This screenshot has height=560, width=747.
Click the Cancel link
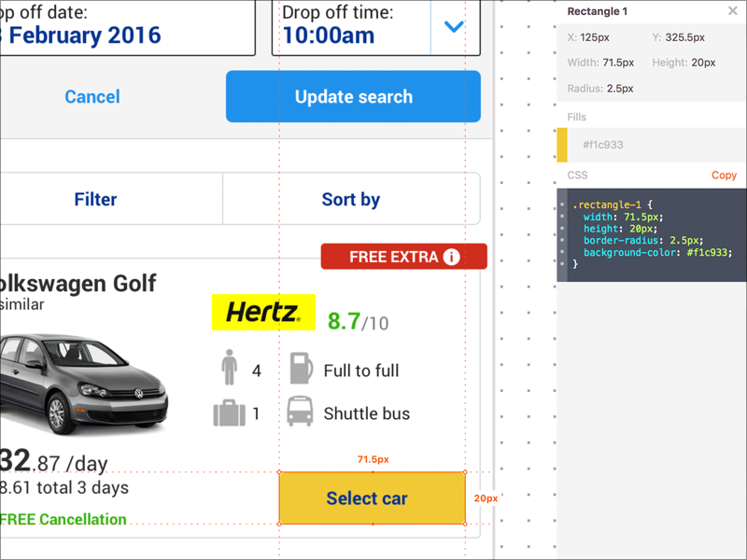(x=92, y=96)
